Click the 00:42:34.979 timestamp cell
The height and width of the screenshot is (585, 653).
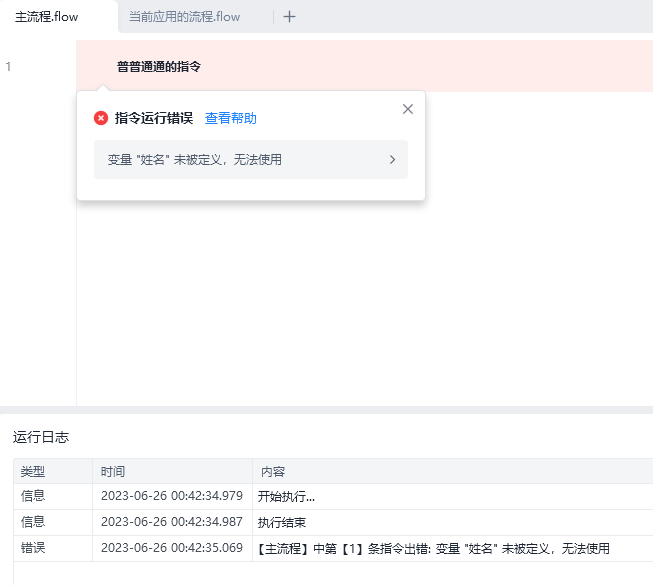point(171,496)
